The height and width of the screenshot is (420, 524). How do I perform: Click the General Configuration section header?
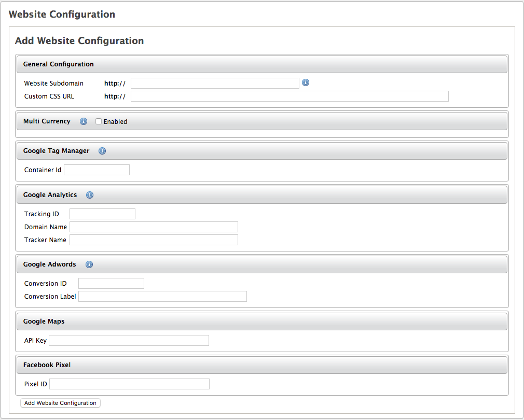click(262, 64)
